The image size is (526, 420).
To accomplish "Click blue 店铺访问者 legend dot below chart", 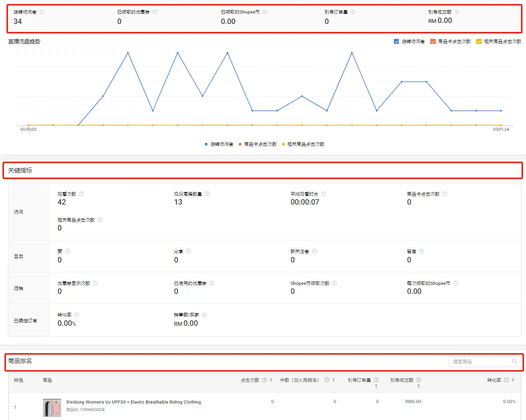I will pos(206,144).
